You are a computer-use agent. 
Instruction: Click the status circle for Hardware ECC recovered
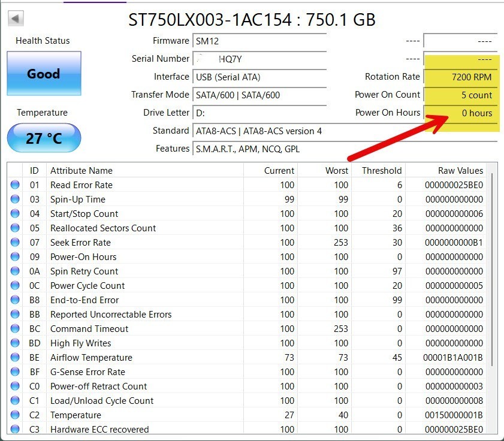pyautogui.click(x=15, y=429)
